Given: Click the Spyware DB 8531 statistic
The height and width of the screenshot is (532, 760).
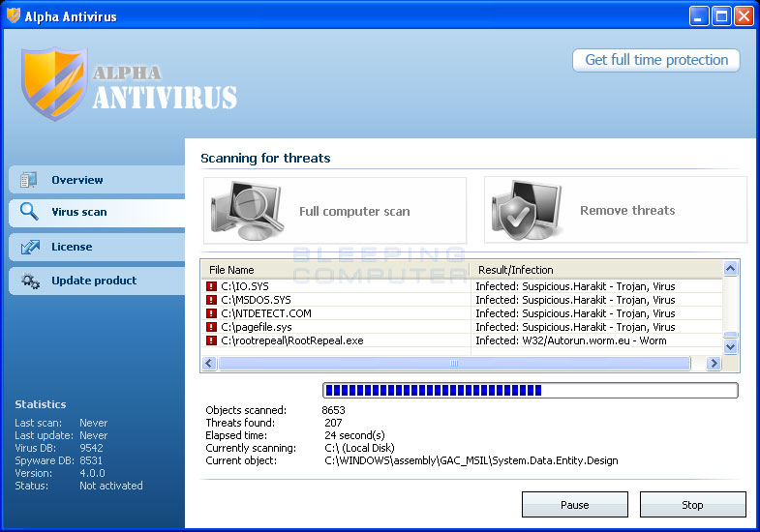Looking at the screenshot, I should (91, 460).
